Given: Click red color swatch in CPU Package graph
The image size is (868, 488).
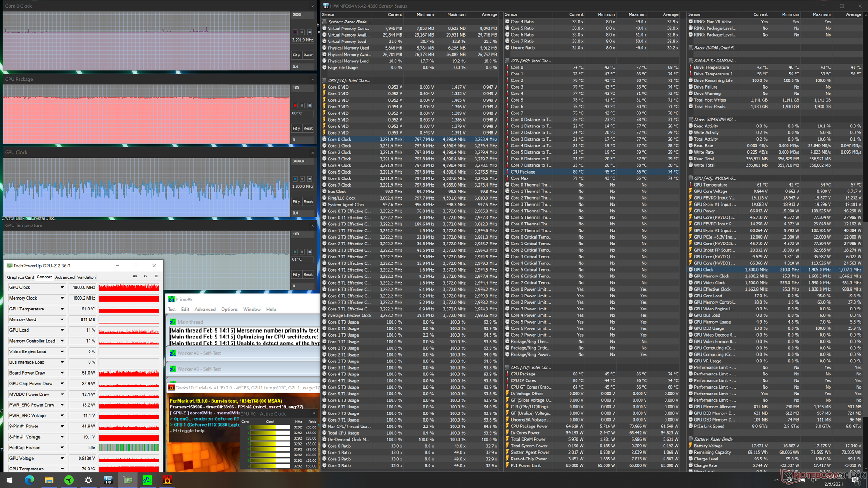Looking at the screenshot, I should click(x=295, y=106).
